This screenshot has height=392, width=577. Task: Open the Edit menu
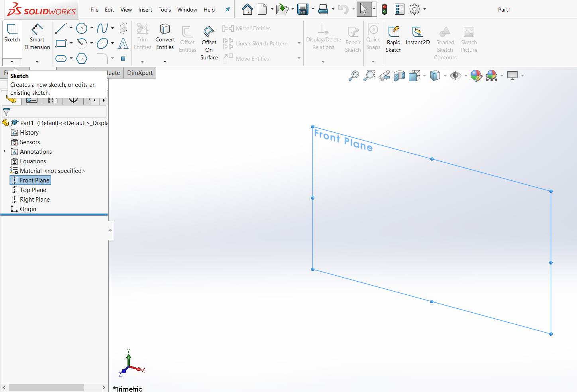[109, 10]
